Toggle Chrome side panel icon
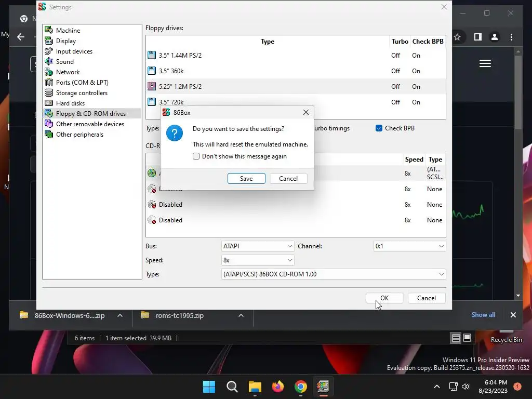532x399 pixels. pos(478,37)
